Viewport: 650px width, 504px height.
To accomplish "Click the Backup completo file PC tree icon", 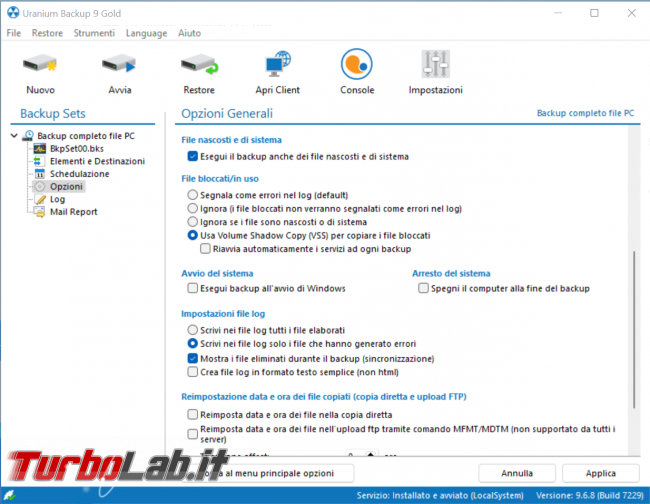I will 28,136.
